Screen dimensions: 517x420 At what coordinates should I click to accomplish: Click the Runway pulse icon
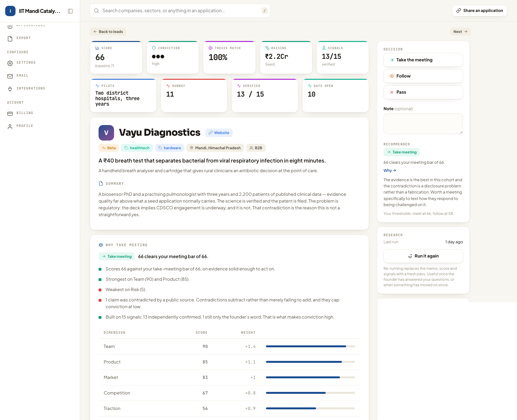pyautogui.click(x=168, y=86)
